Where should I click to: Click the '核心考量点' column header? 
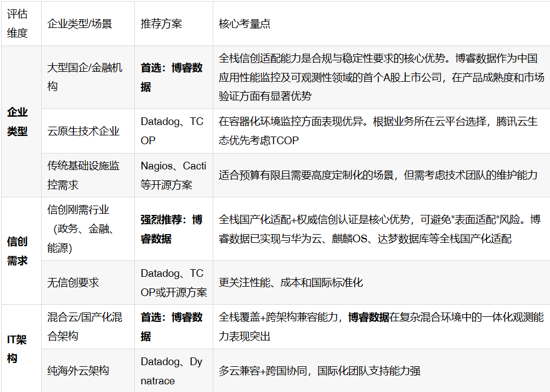point(382,24)
